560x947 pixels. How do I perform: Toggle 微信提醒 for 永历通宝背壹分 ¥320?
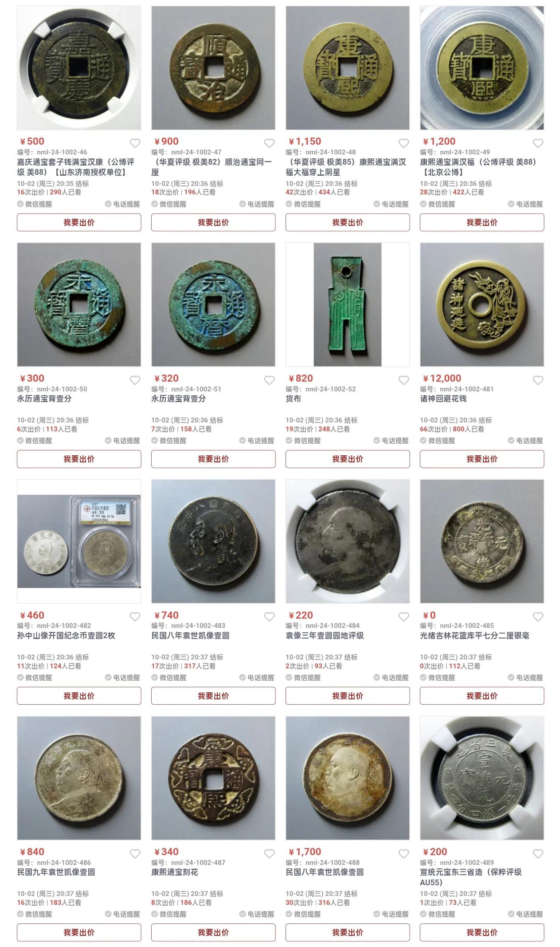tap(169, 441)
